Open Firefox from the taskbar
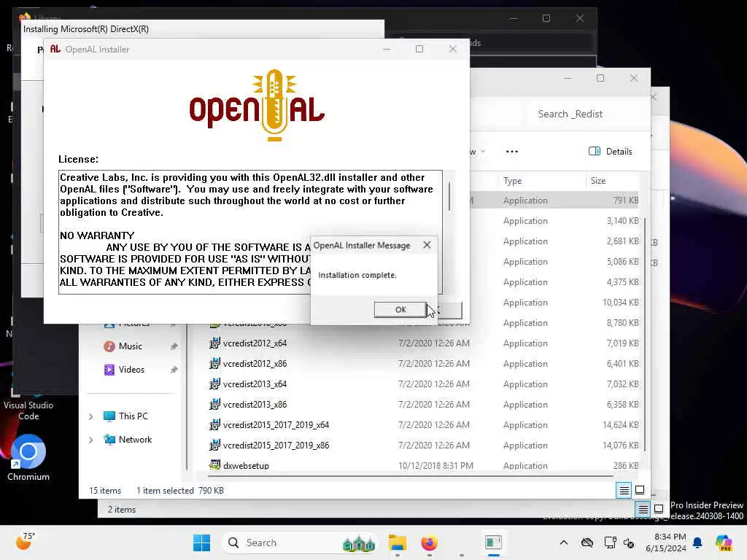The width and height of the screenshot is (747, 560). [429, 542]
